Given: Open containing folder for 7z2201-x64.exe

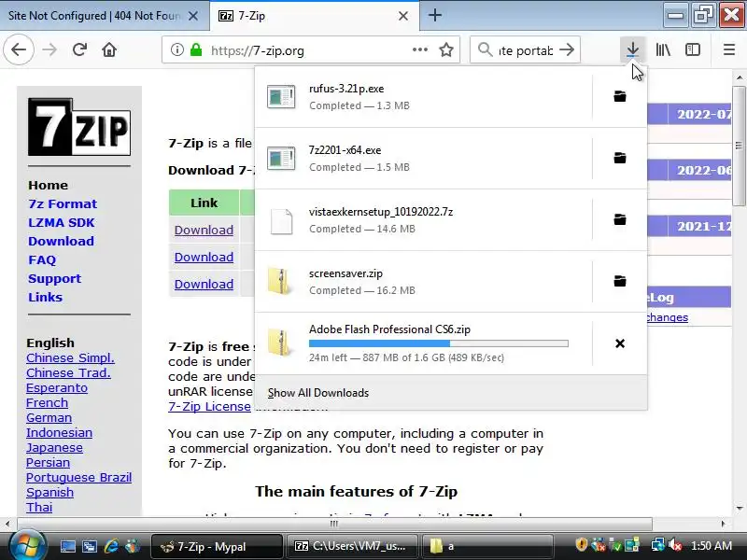Looking at the screenshot, I should pos(620,158).
